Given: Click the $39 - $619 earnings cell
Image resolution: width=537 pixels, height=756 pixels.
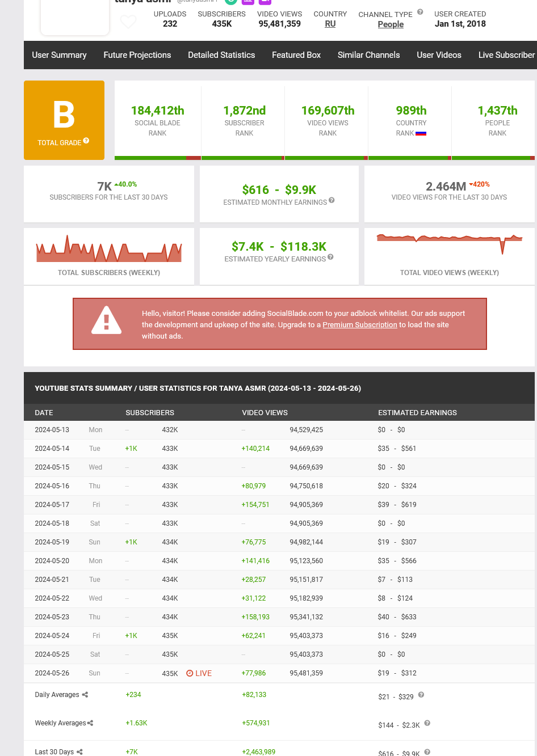Looking at the screenshot, I should click(397, 505).
